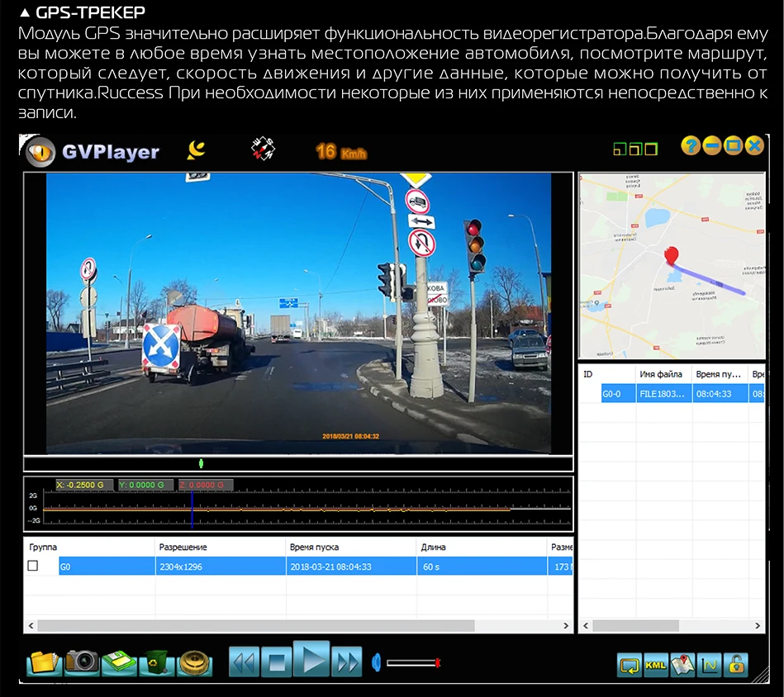The width and height of the screenshot is (784, 697).
Task: Click the group table horizontal scrollbar thumb
Action: 256,625
